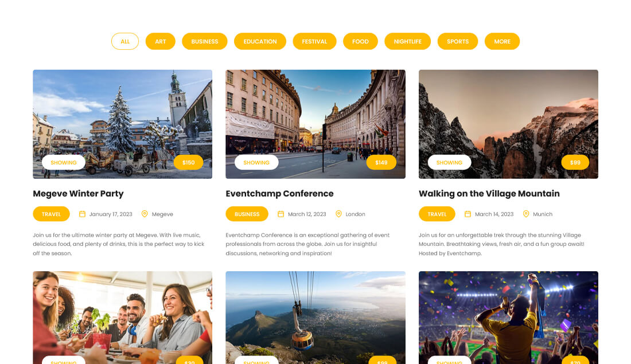Show EDUCATION events
The width and height of the screenshot is (631, 364).
tap(260, 41)
